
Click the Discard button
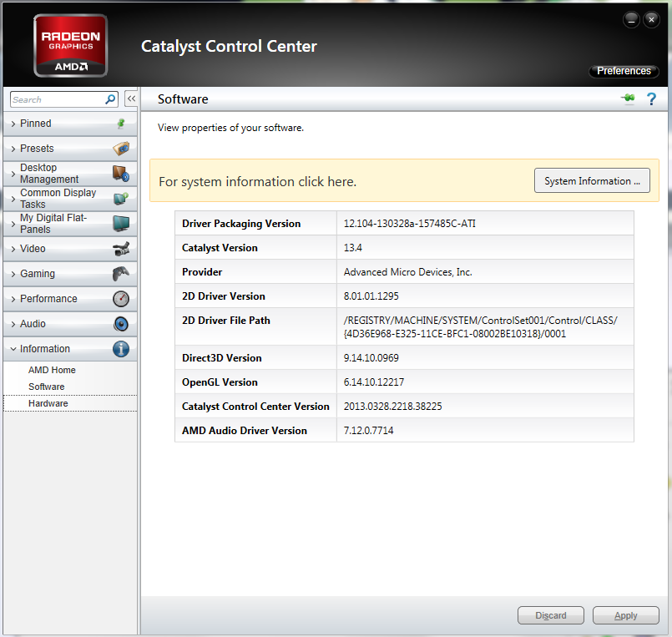(x=551, y=615)
